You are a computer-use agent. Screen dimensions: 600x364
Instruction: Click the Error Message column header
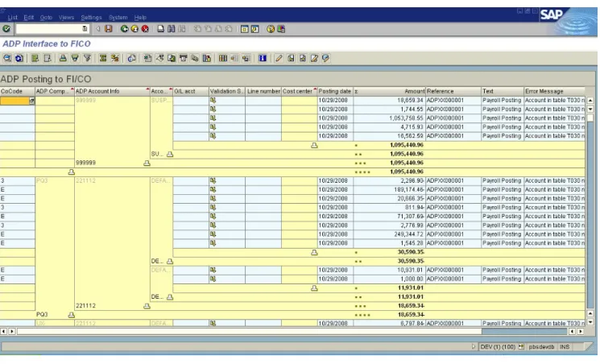554,91
